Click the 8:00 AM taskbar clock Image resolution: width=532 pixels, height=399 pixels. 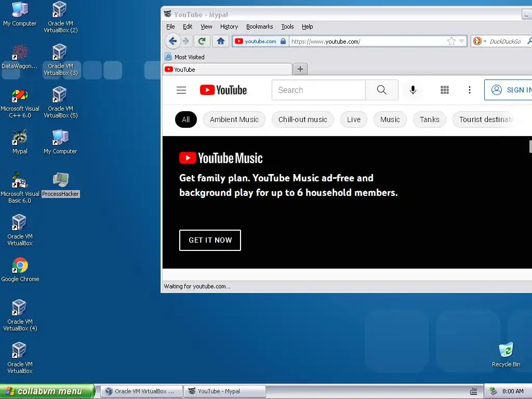(513, 391)
